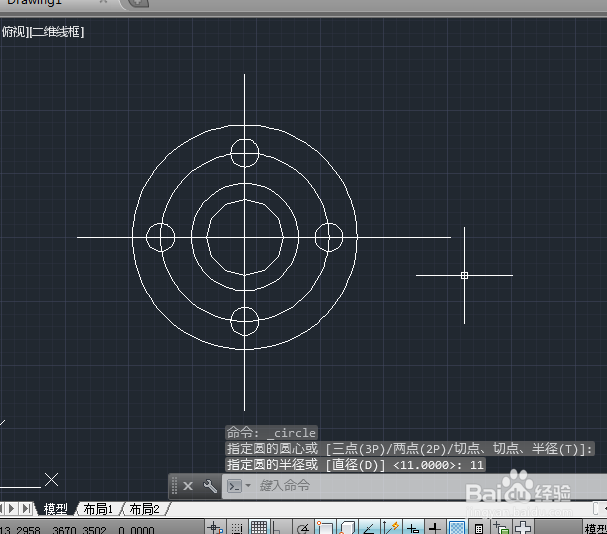Switch to the 模型 tab
The height and width of the screenshot is (534, 607).
click(x=56, y=508)
